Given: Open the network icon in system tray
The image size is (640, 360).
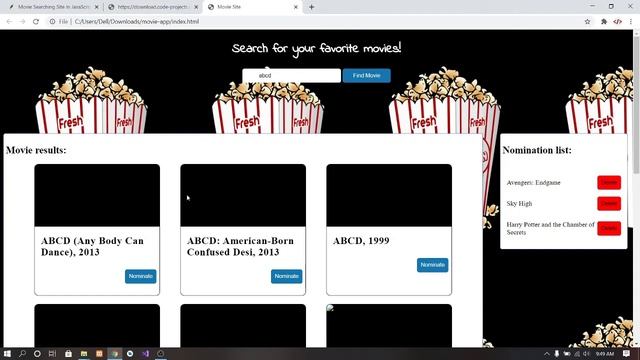Looking at the screenshot, I should tap(577, 353).
